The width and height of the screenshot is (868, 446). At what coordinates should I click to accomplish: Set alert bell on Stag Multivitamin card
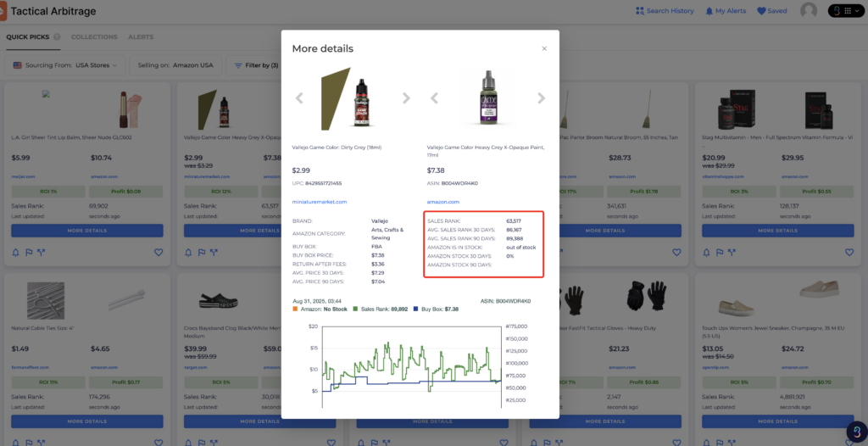pos(706,253)
